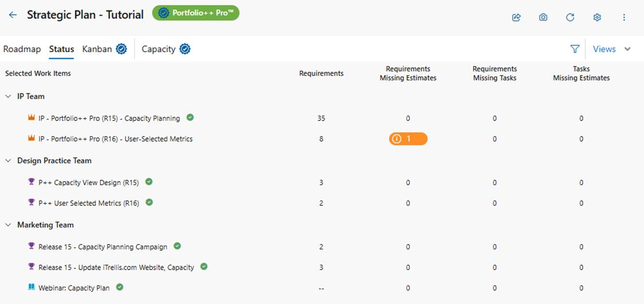Image resolution: width=644 pixels, height=304 pixels.
Task: Take a snapshot with camera icon
Action: click(543, 17)
